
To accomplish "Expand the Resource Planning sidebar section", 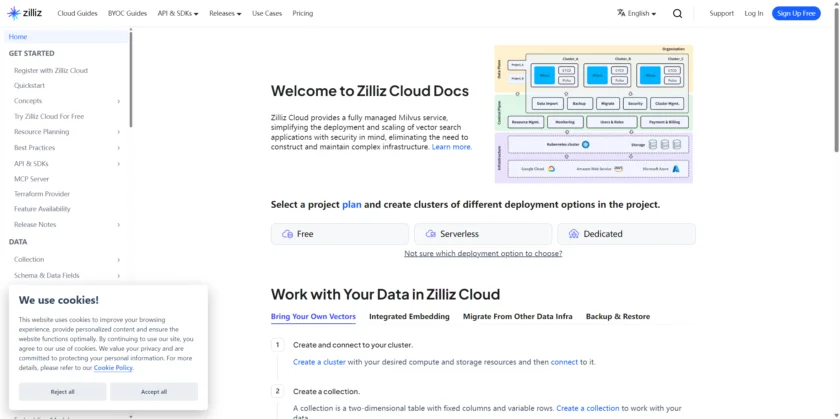I will [118, 132].
